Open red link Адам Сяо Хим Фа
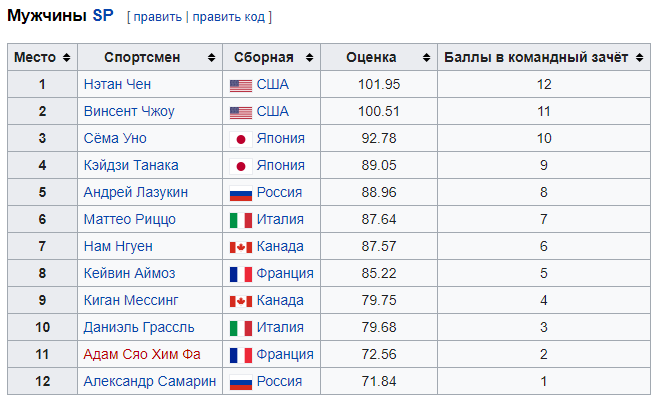This screenshot has width=659, height=403. pyautogui.click(x=143, y=355)
